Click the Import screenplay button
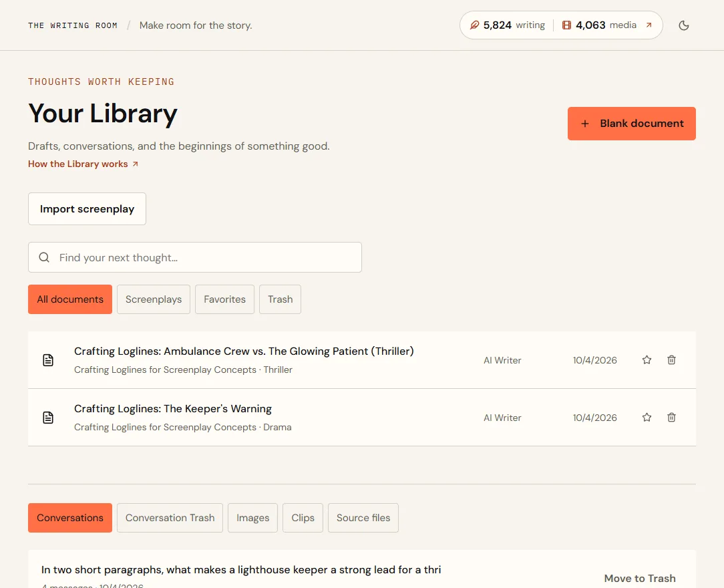 (x=87, y=208)
